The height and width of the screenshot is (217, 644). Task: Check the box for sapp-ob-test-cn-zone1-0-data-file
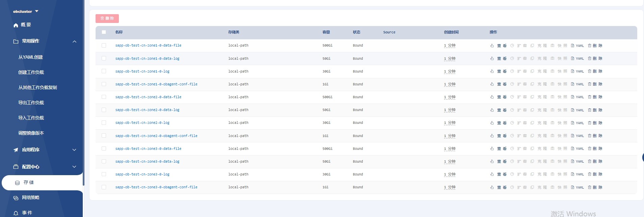click(x=104, y=45)
